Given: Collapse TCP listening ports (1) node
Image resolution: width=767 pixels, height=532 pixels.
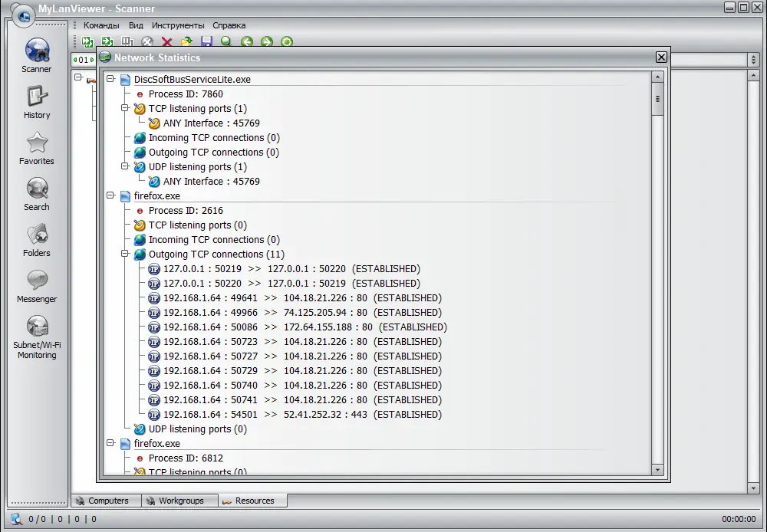Looking at the screenshot, I should click(x=125, y=107).
